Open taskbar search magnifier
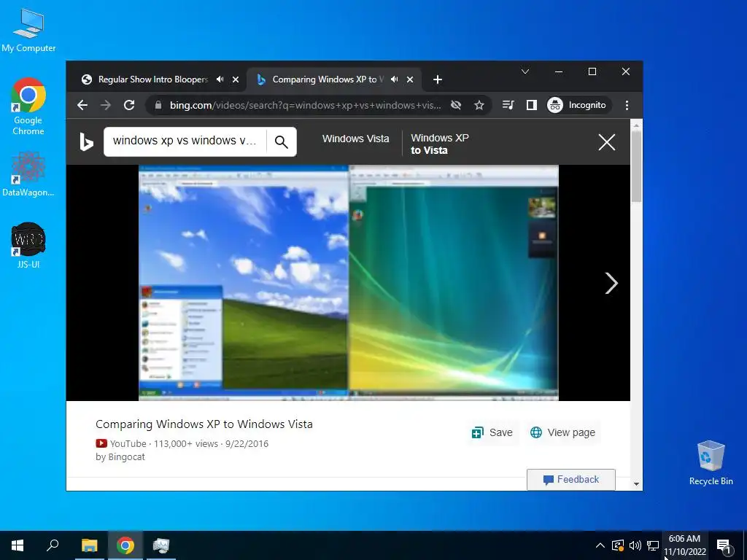The height and width of the screenshot is (560, 747). [x=53, y=545]
